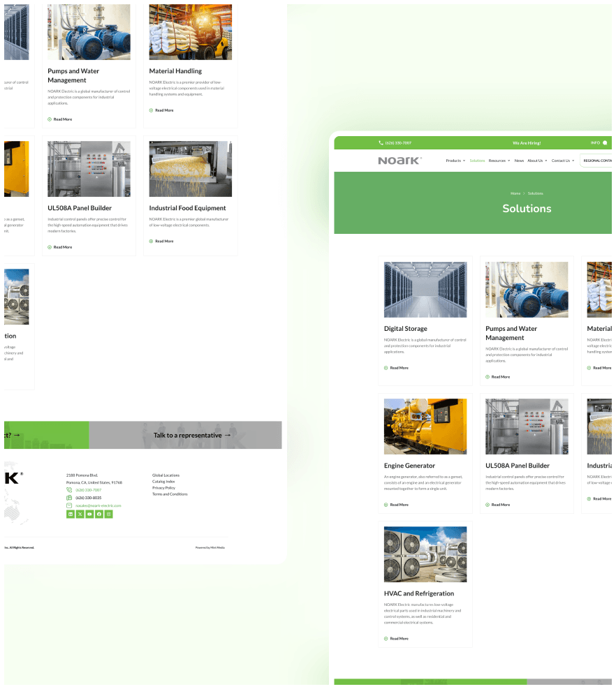The width and height of the screenshot is (616, 689).
Task: Open the Facebook social icon in the footer
Action: (99, 514)
